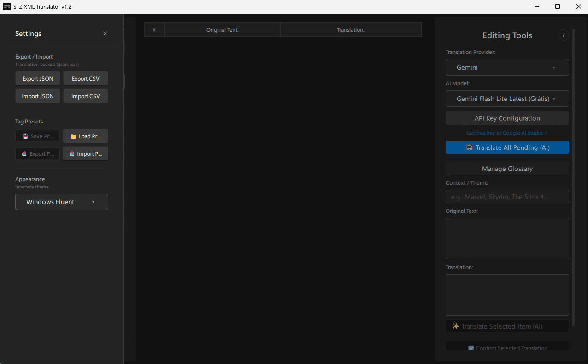Click the AI Model label

click(x=458, y=83)
